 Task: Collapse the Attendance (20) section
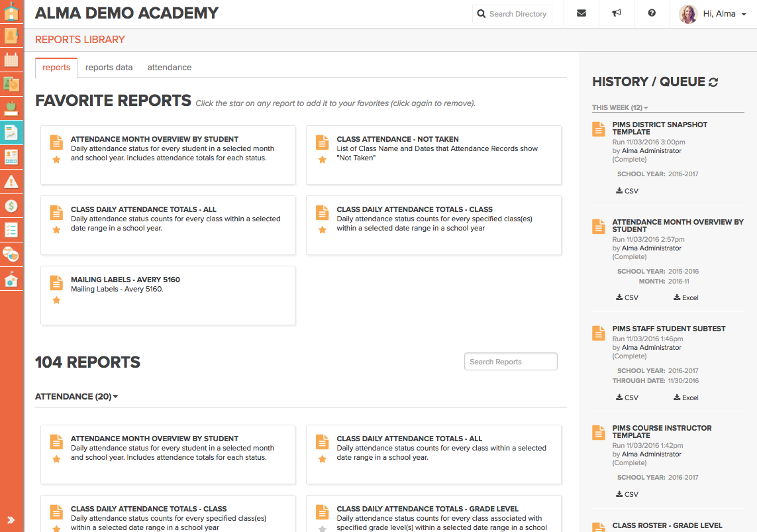(x=76, y=397)
